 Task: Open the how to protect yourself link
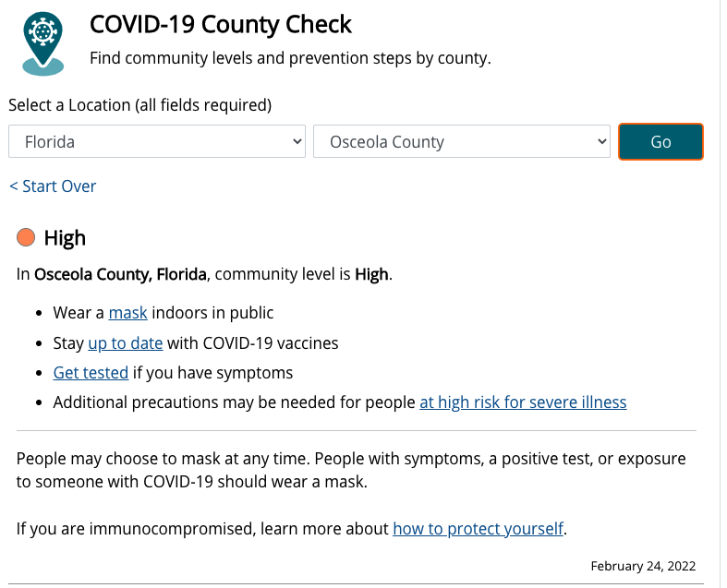point(478,529)
